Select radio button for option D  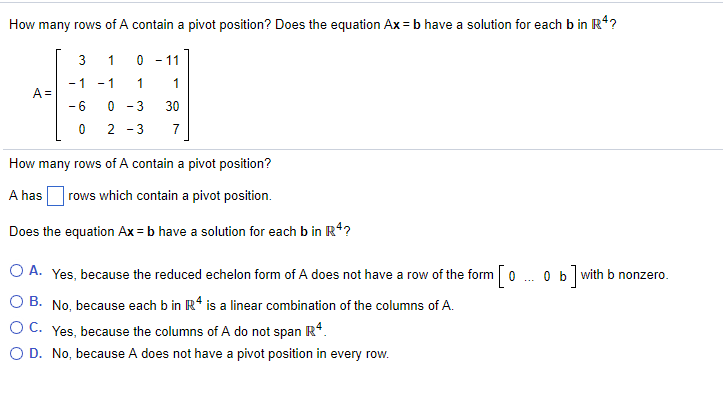coord(17,354)
